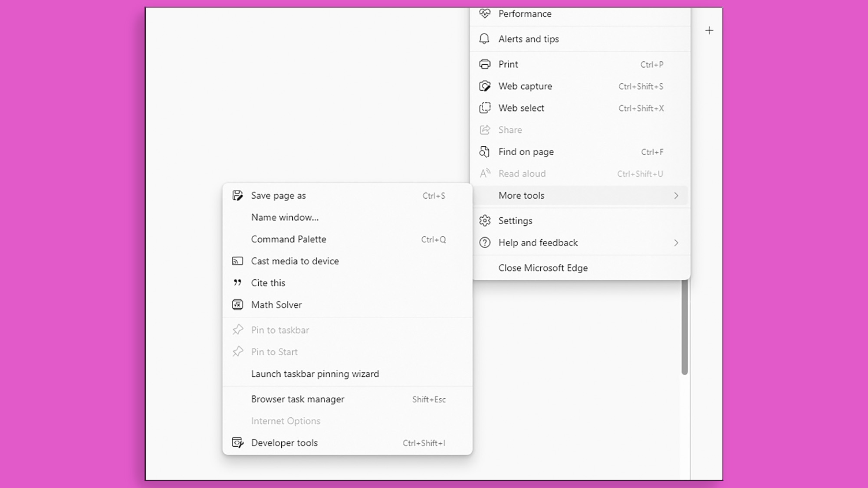
Task: Click the Settings gear icon
Action: pyautogui.click(x=485, y=220)
